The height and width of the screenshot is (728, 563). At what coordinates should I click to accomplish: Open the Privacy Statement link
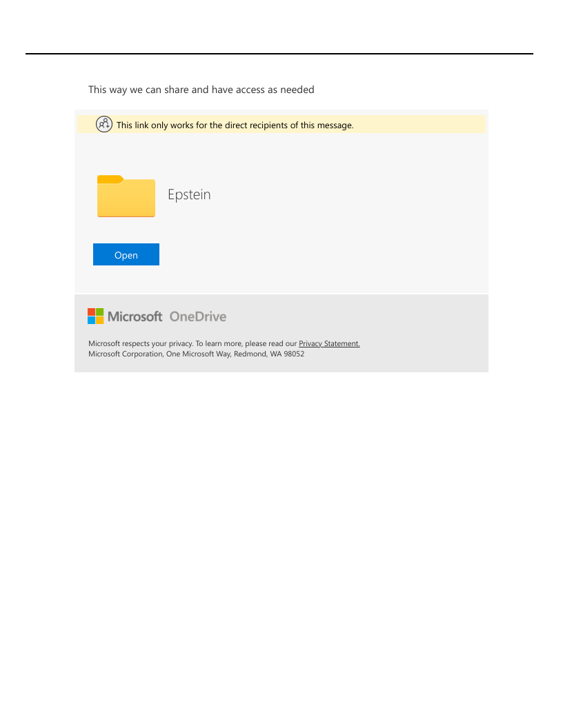[329, 343]
